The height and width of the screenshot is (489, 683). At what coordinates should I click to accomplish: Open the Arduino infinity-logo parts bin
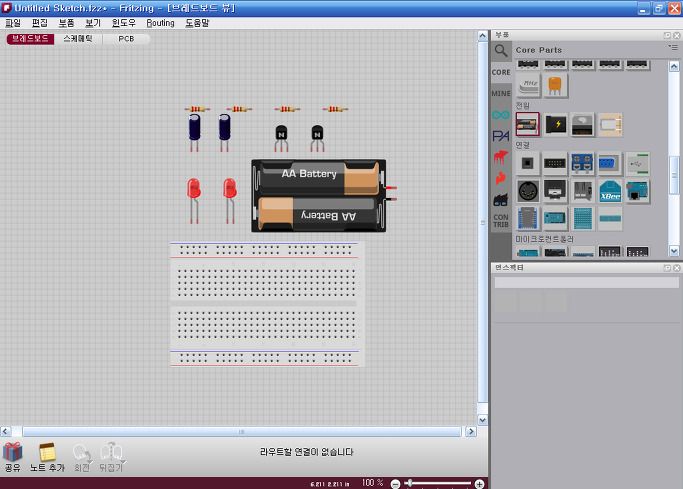[x=501, y=115]
